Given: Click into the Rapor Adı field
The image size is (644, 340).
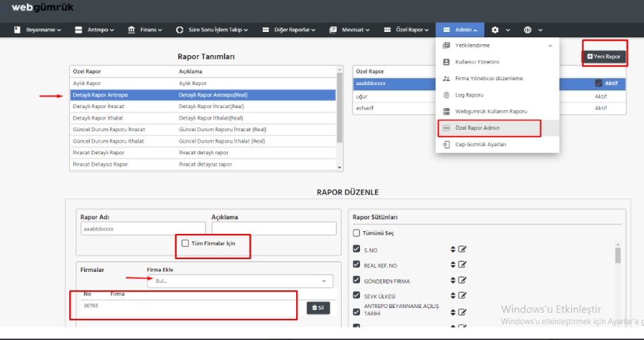Looking at the screenshot, I should (143, 228).
